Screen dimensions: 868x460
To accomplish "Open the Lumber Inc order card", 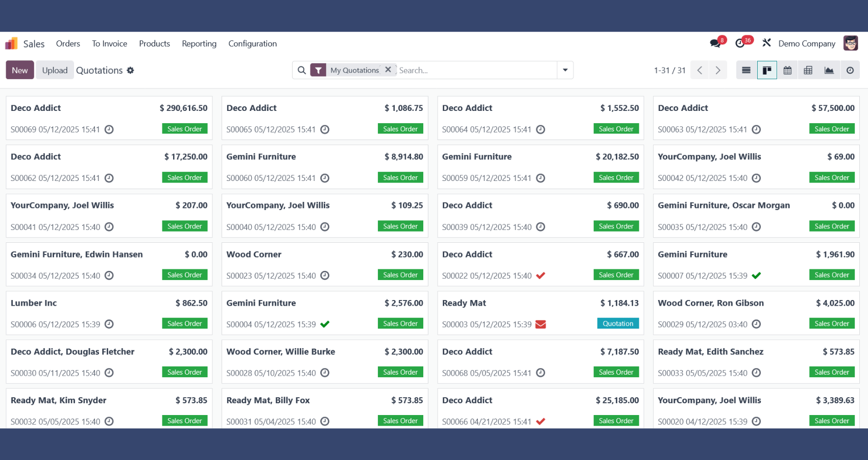I will 109,313.
